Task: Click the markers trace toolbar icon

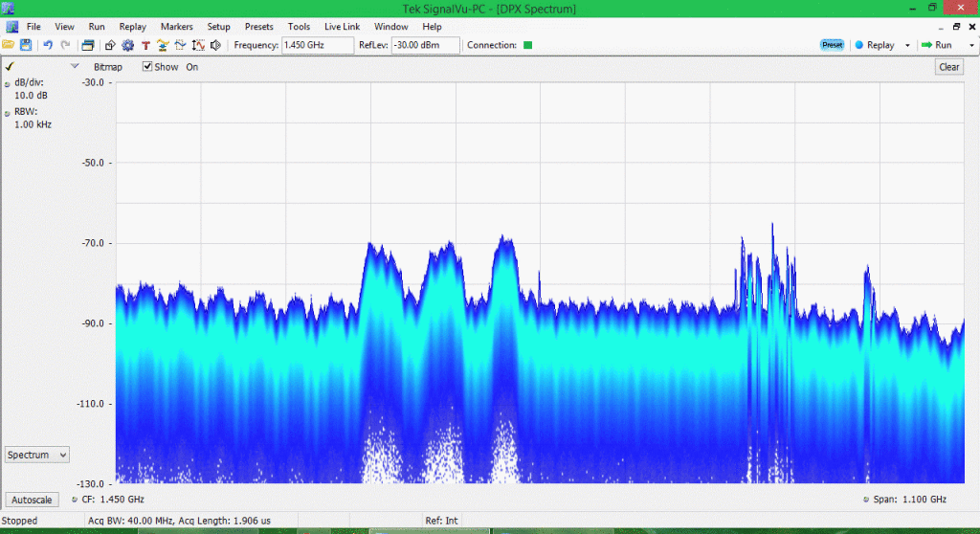Action: [180, 45]
